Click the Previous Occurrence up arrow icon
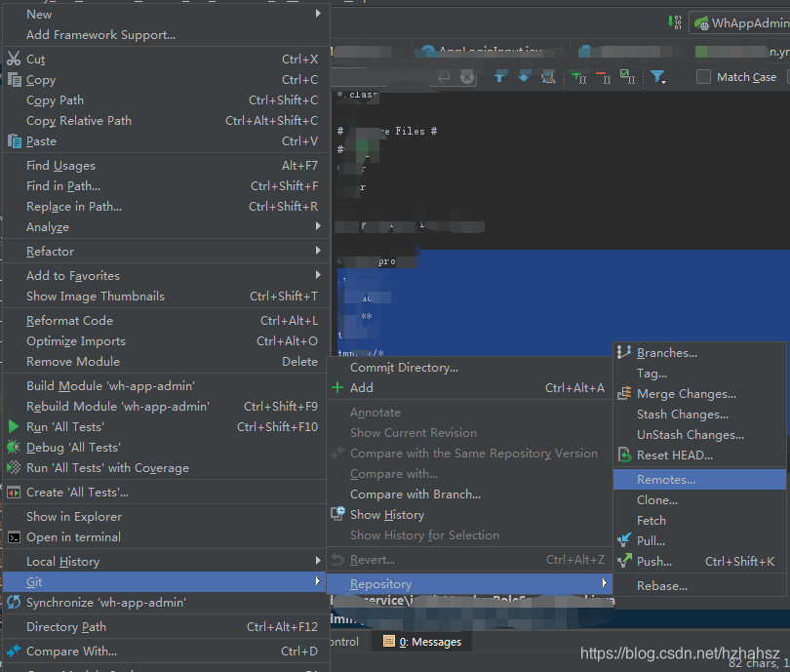 [x=499, y=77]
